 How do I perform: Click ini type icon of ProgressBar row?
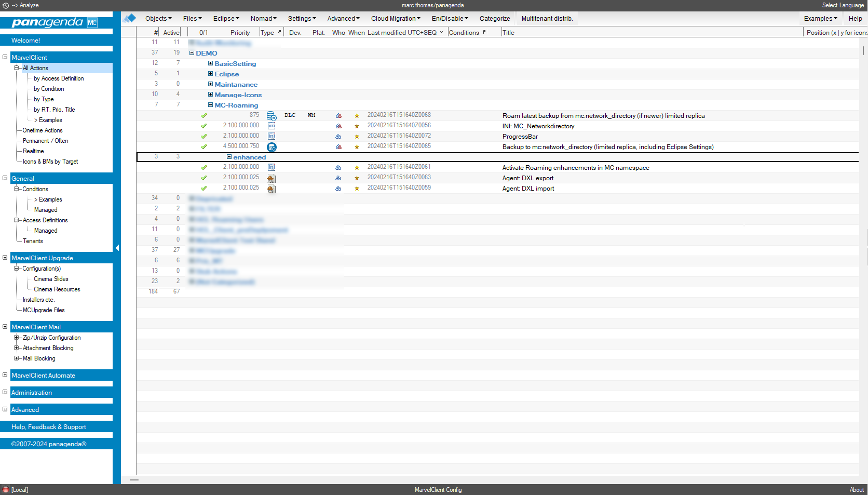(272, 136)
